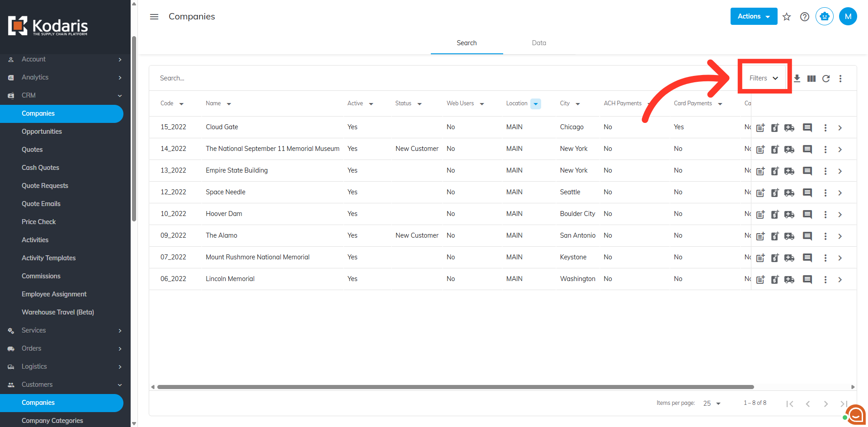Open the Cloud Gate row details arrow
This screenshot has width=868, height=427.
[x=840, y=128]
